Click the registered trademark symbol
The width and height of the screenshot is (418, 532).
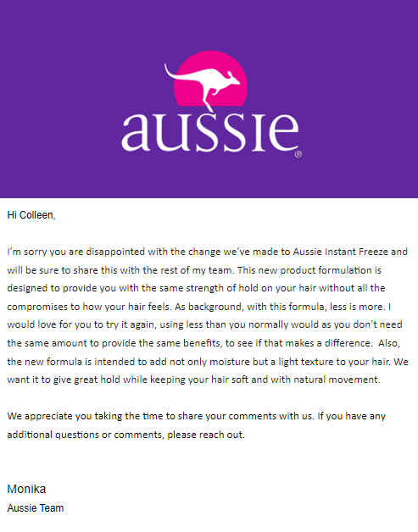pos(298,154)
